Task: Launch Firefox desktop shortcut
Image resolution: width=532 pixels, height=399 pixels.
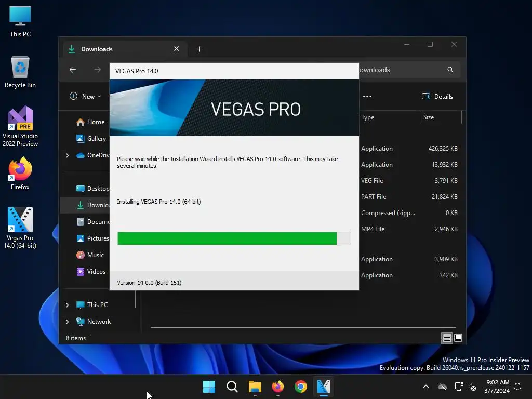Action: [x=20, y=174]
